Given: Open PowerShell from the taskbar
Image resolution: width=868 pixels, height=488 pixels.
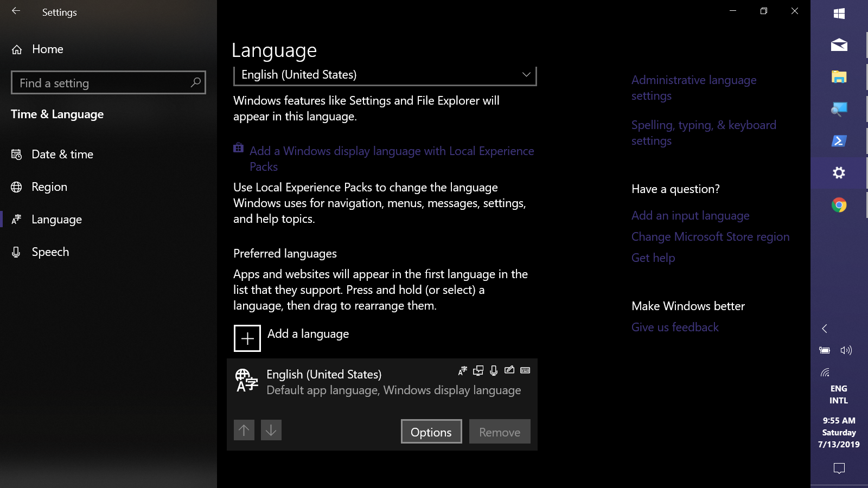Looking at the screenshot, I should (x=839, y=141).
